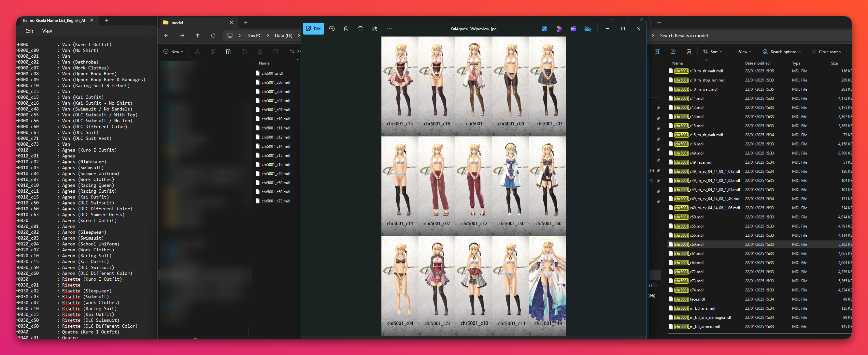Open the blue Designer app icon in Photos
This screenshot has width=868, height=355.
545,29
